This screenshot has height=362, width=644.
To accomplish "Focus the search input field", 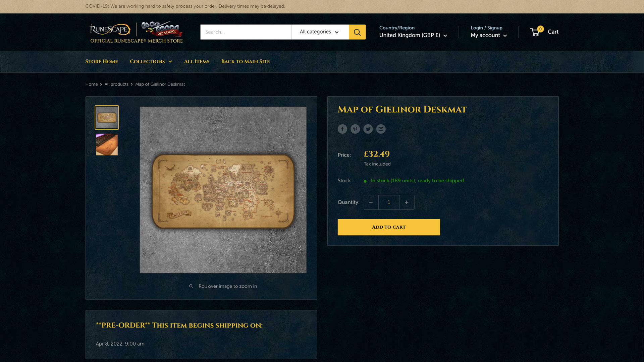I will click(x=246, y=32).
